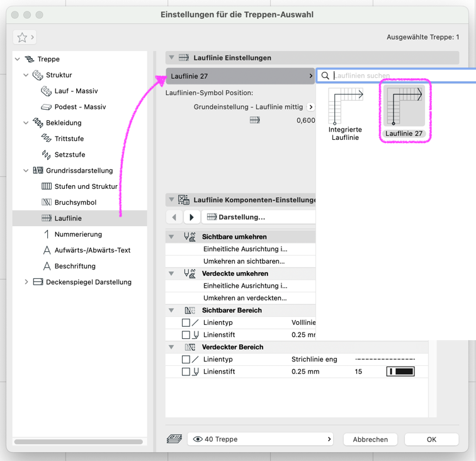Select the Trittstufe icon
Viewport: 476px width, 461px height.
[46, 139]
